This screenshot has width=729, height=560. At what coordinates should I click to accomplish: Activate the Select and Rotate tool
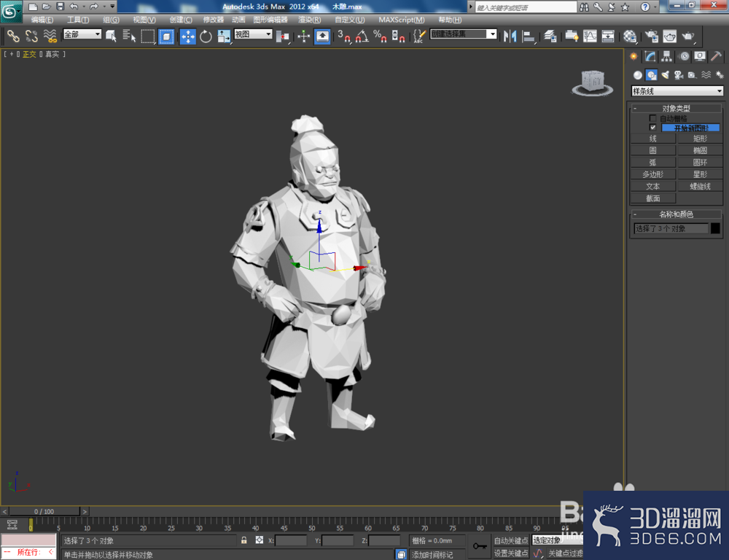pos(206,36)
